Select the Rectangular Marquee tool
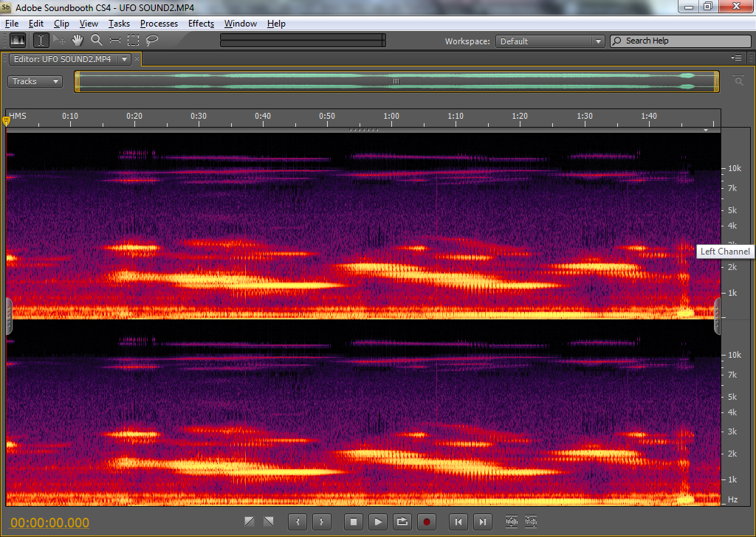This screenshot has width=756, height=537. pyautogui.click(x=133, y=41)
